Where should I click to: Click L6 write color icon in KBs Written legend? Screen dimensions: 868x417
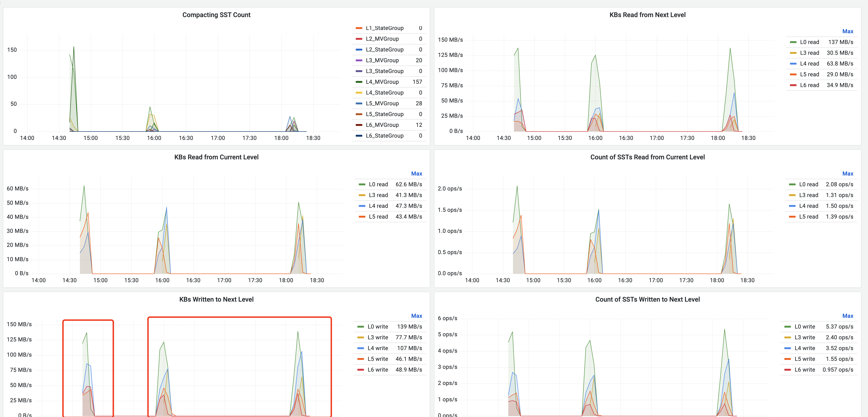click(361, 369)
